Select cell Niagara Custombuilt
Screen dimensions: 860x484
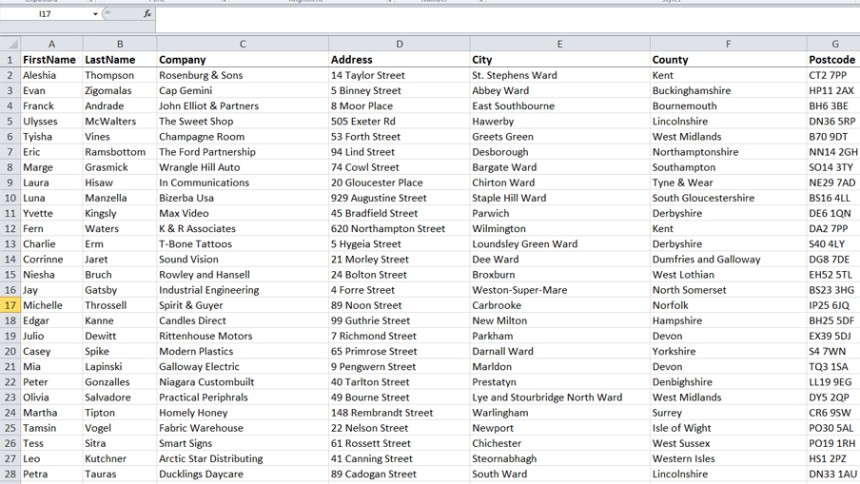(242, 382)
